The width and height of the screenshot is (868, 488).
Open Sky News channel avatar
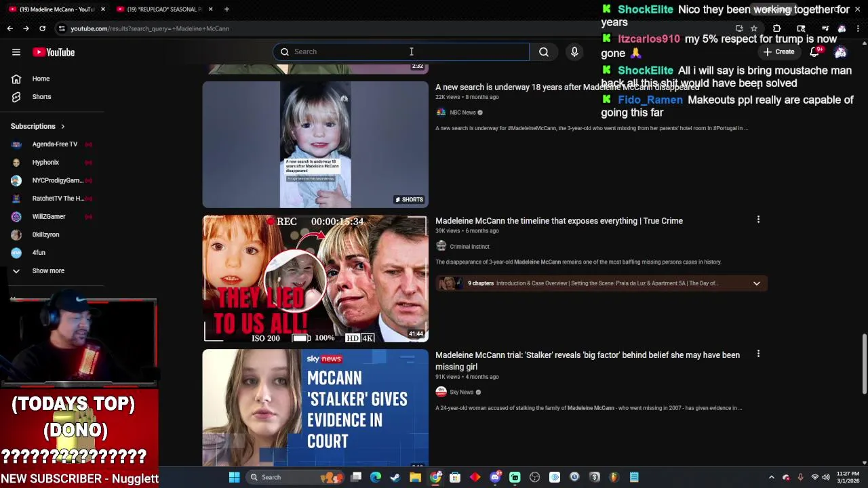(x=441, y=392)
